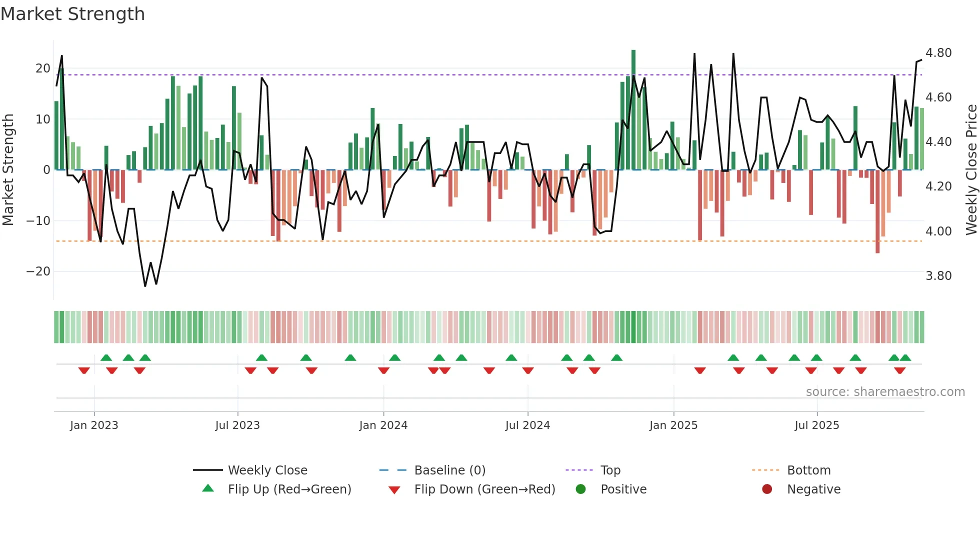Click the Jul 2025 axis label
This screenshot has width=980, height=551.
click(x=816, y=425)
